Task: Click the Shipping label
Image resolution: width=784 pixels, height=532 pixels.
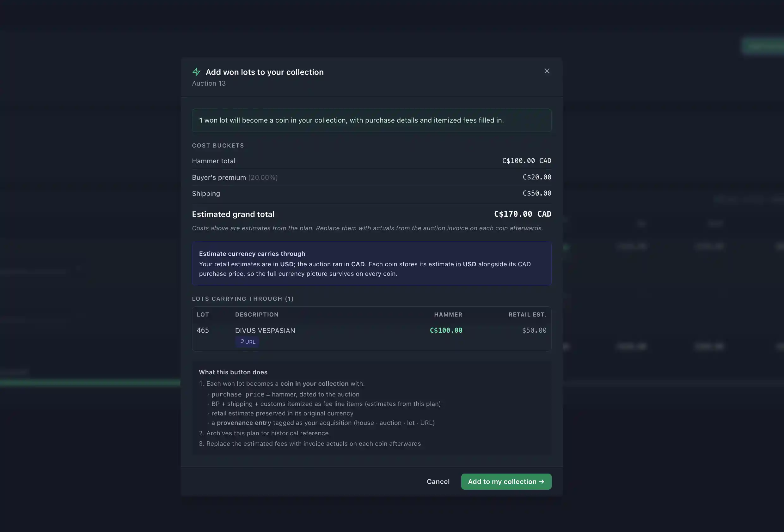Action: 206,194
